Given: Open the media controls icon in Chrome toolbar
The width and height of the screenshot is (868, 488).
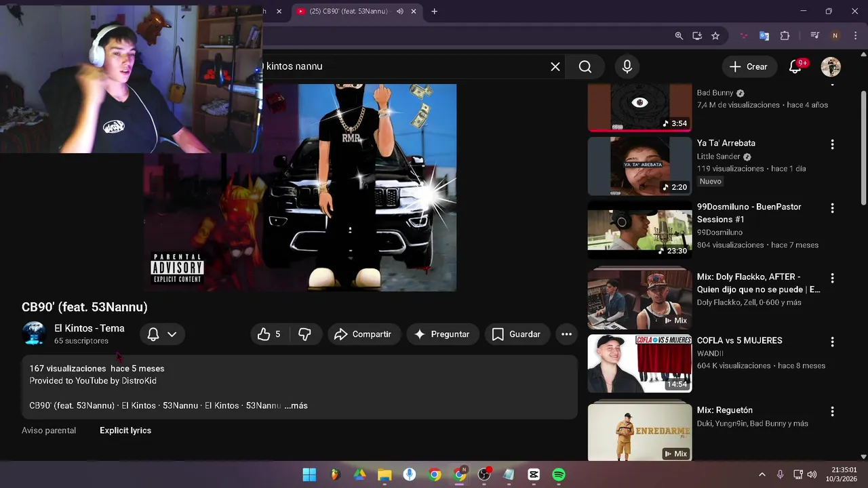Looking at the screenshot, I should (x=814, y=36).
